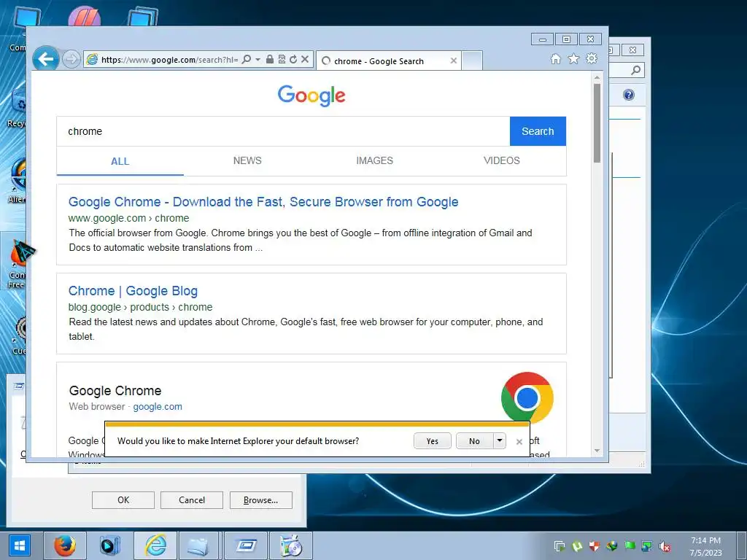Click the address bar URL field
This screenshot has height=560, width=747.
[169, 60]
